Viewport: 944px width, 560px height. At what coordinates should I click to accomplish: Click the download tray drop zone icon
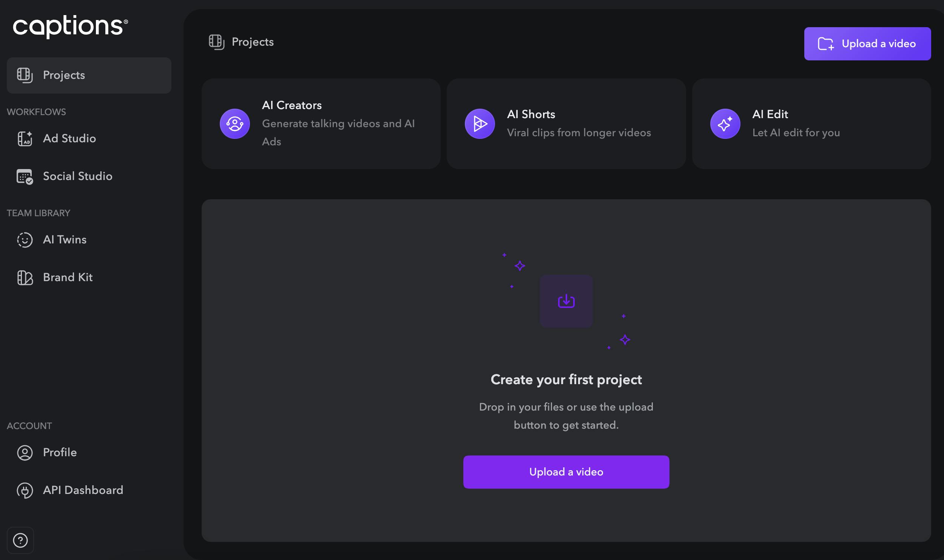[566, 301]
